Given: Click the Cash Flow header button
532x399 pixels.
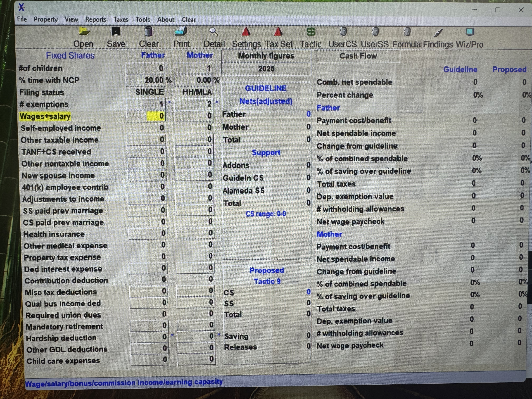Looking at the screenshot, I should click(x=358, y=56).
